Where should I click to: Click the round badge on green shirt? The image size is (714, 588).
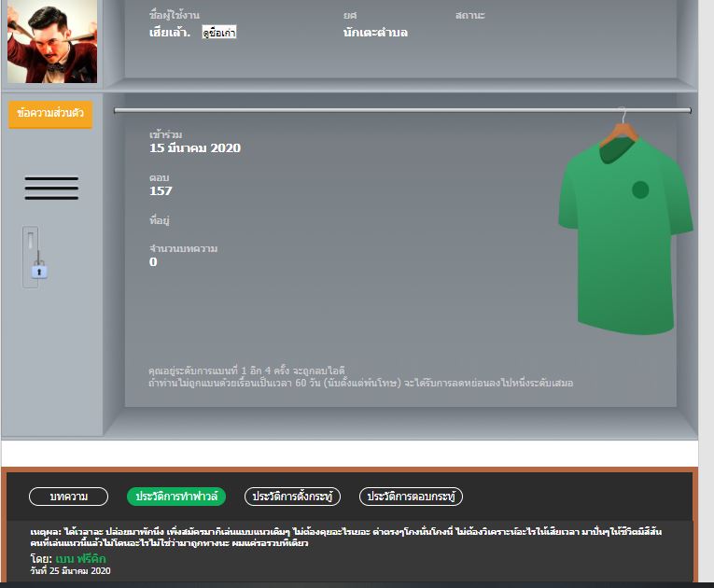pos(640,189)
